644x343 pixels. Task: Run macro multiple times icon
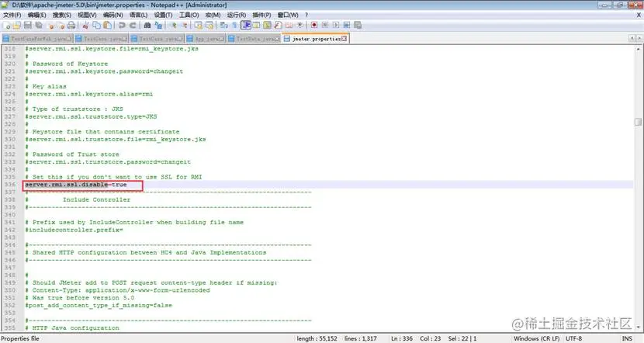point(347,26)
